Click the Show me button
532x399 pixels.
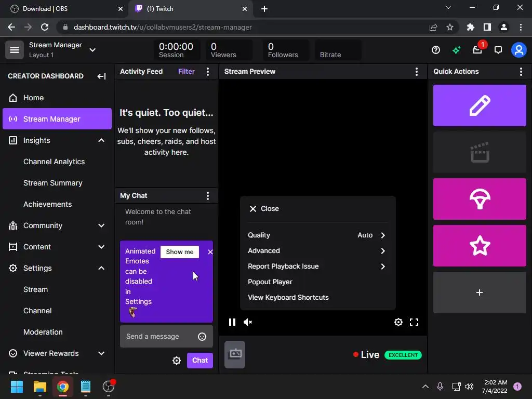(179, 252)
